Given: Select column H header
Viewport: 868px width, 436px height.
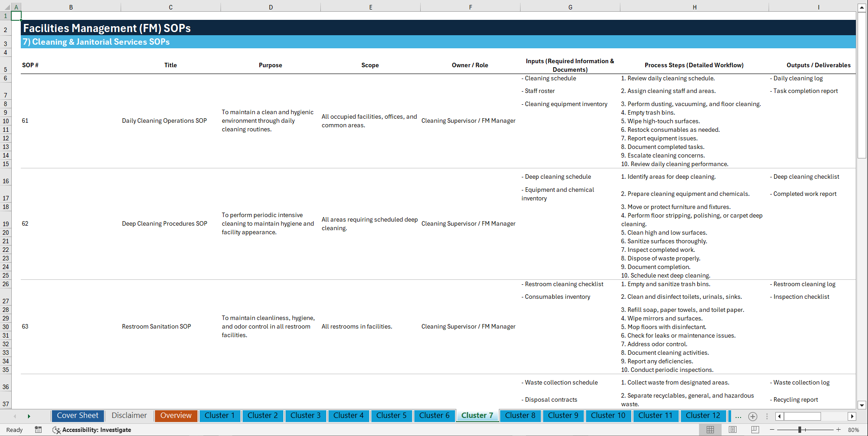Looking at the screenshot, I should 694,7.
